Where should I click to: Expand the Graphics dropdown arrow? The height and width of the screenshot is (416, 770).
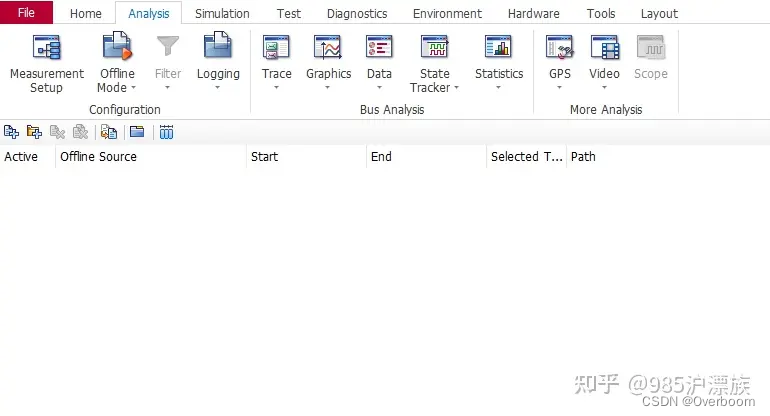[328, 87]
